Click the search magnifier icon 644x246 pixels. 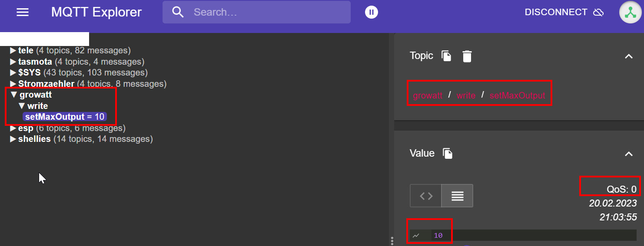[x=178, y=12]
